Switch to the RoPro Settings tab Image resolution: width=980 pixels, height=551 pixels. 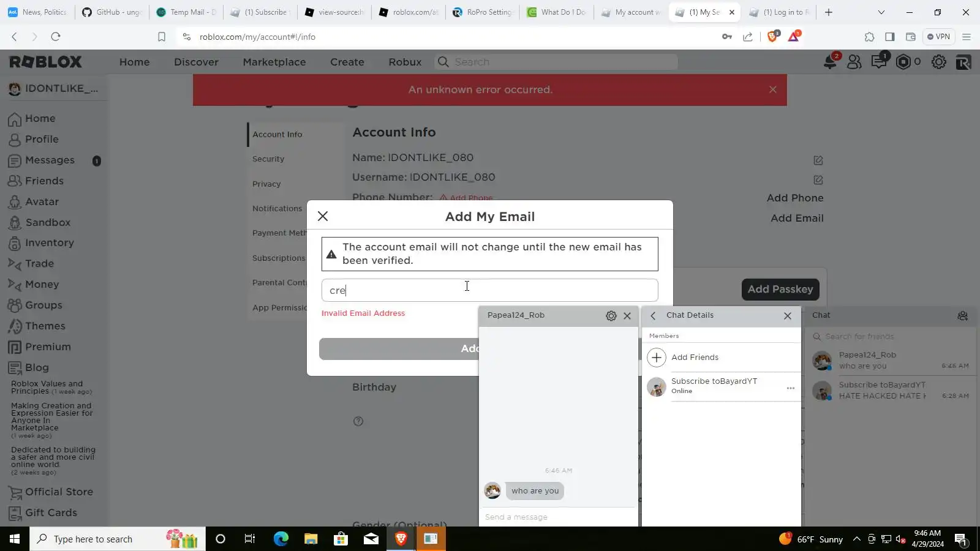point(482,12)
